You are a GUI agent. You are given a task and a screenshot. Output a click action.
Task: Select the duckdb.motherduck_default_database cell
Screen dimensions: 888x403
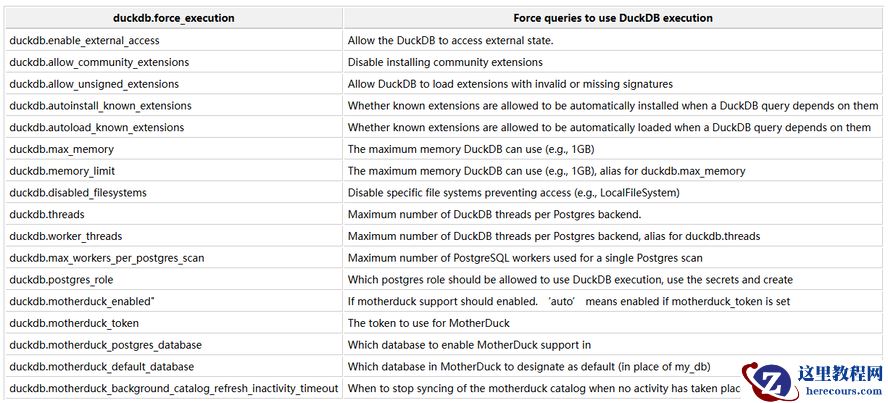click(x=101, y=366)
